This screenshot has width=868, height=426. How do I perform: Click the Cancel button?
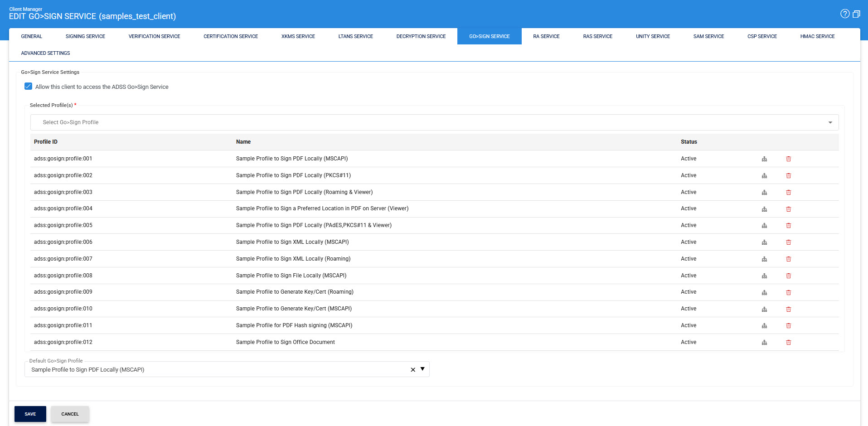pyautogui.click(x=70, y=414)
